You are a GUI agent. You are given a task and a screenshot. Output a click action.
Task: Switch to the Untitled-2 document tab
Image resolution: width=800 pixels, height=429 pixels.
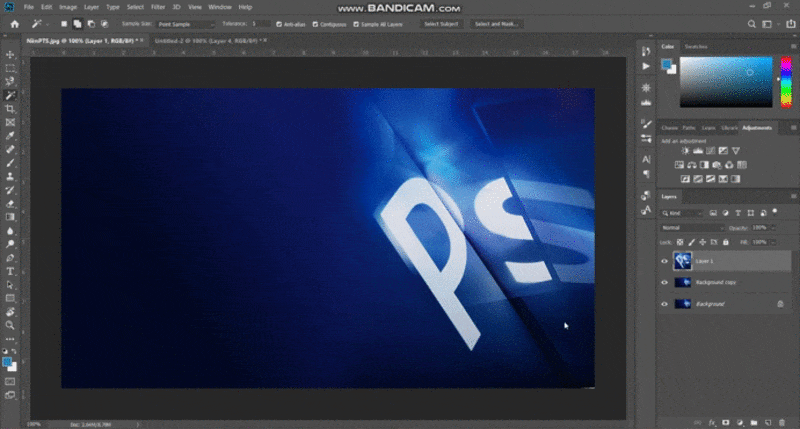tap(208, 40)
